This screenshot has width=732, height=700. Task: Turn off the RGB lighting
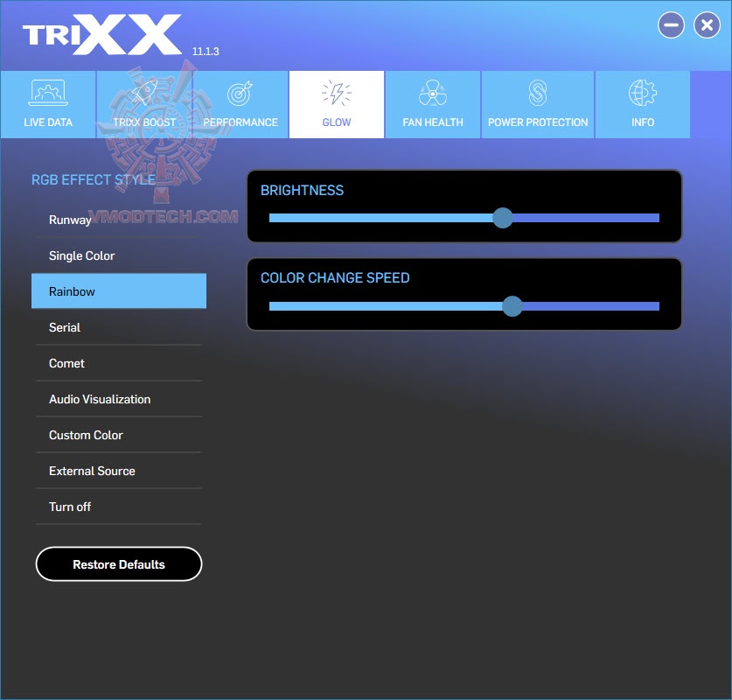pyautogui.click(x=119, y=507)
